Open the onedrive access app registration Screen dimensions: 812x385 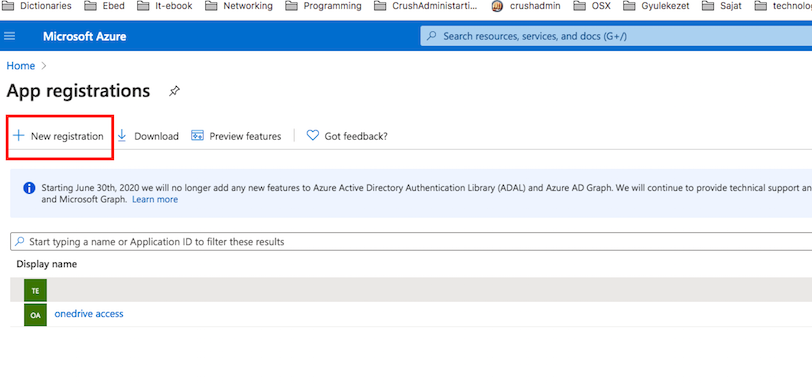pos(89,313)
